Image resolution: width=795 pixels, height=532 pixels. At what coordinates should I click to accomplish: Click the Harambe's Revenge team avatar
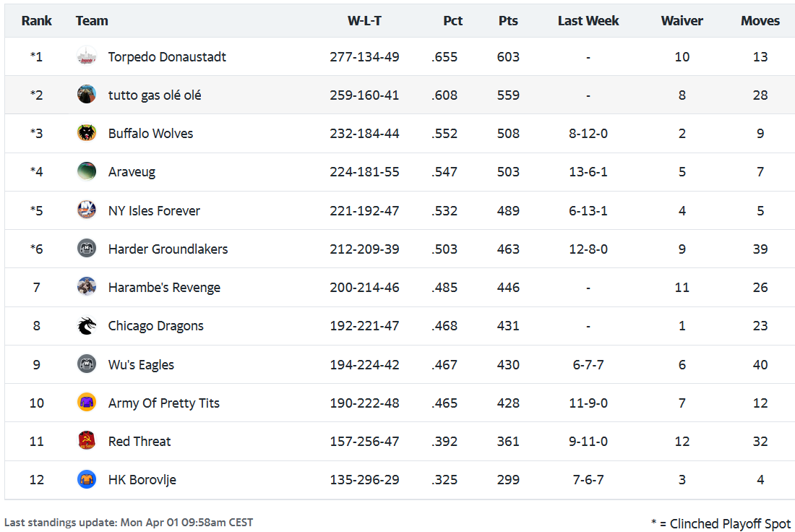87,287
